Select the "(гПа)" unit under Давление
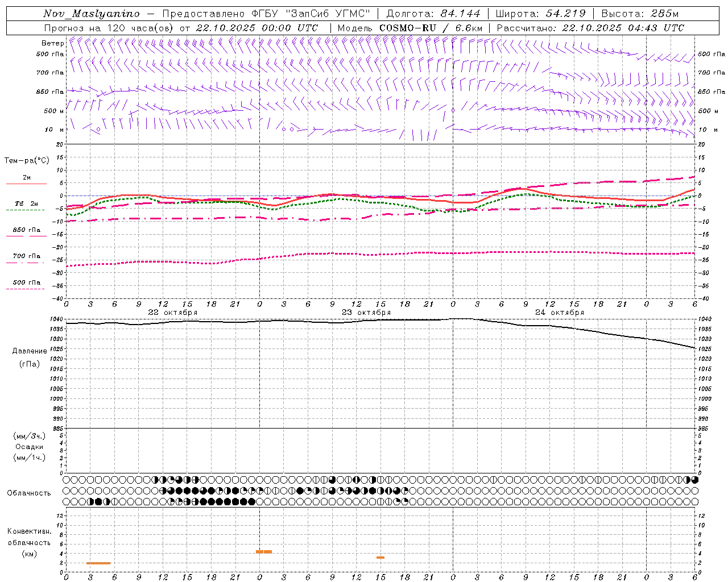 (x=30, y=364)
